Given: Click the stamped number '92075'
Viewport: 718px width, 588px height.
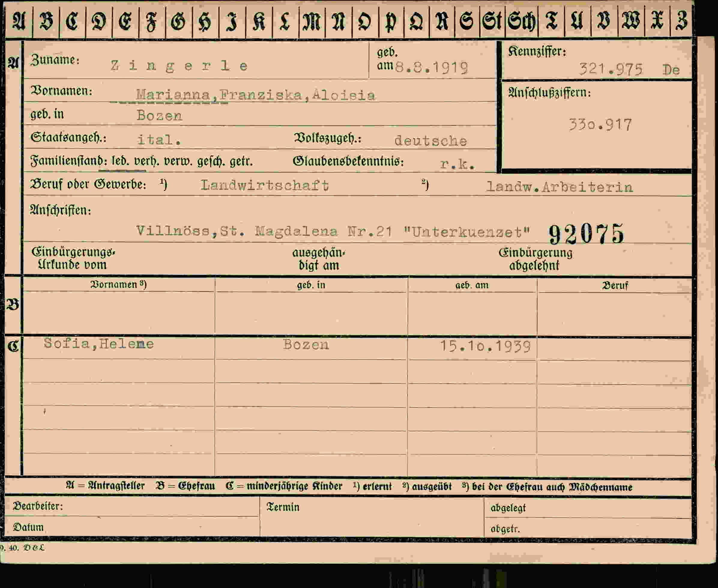Looking at the screenshot, I should pos(586,234).
